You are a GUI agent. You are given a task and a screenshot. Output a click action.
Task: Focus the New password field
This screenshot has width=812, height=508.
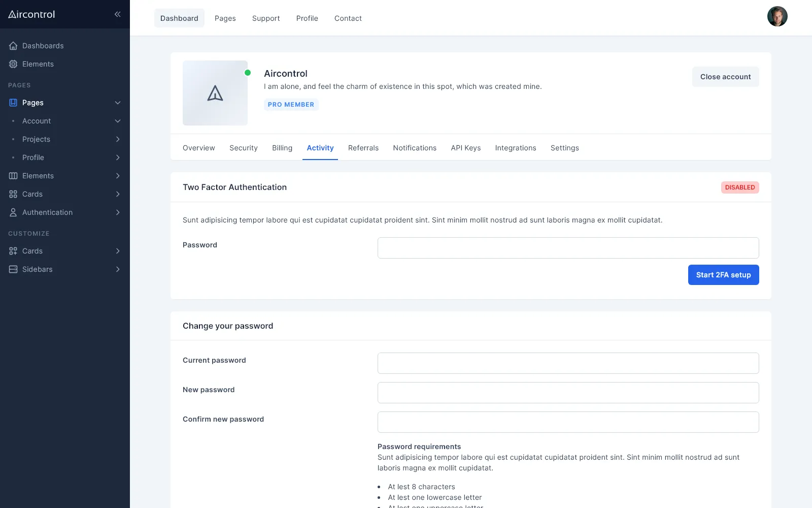[568, 393]
